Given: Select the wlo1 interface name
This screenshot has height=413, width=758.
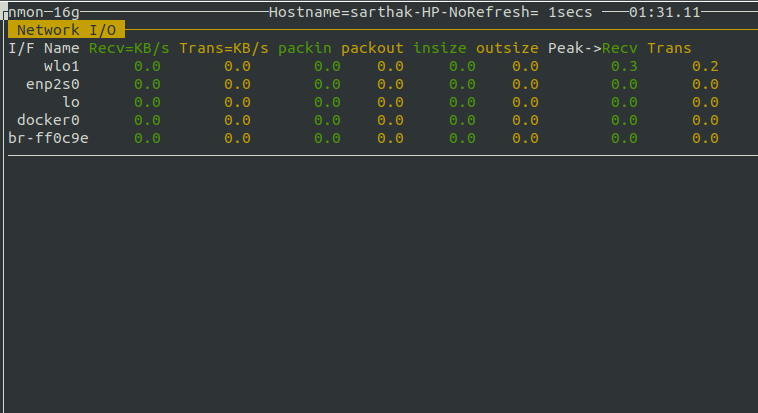Looking at the screenshot, I should click(62, 66).
